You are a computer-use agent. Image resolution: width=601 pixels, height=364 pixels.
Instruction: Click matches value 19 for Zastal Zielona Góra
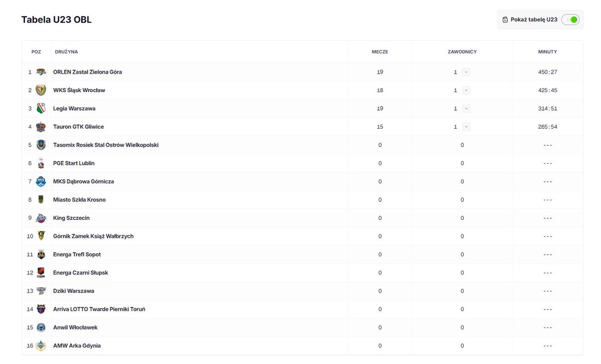380,72
